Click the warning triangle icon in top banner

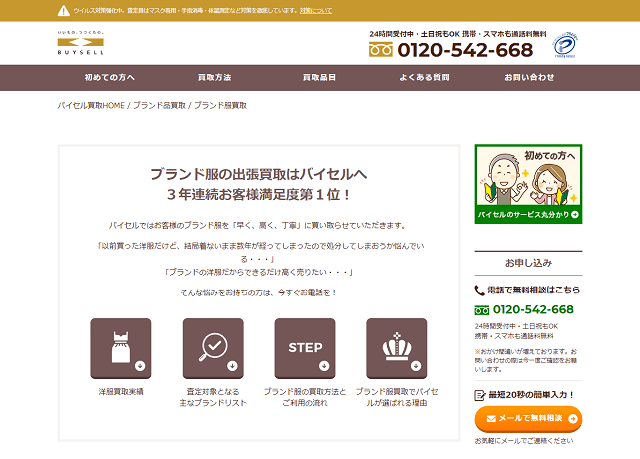point(63,11)
